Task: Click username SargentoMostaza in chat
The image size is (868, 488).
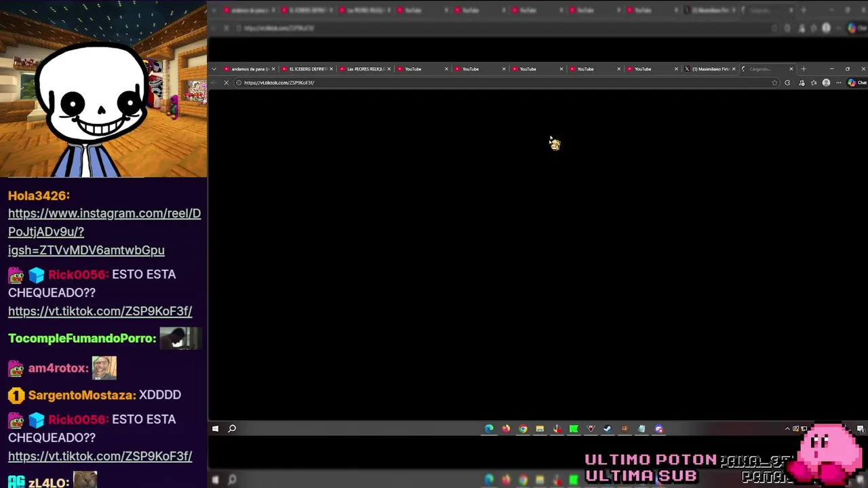Action: [82, 395]
